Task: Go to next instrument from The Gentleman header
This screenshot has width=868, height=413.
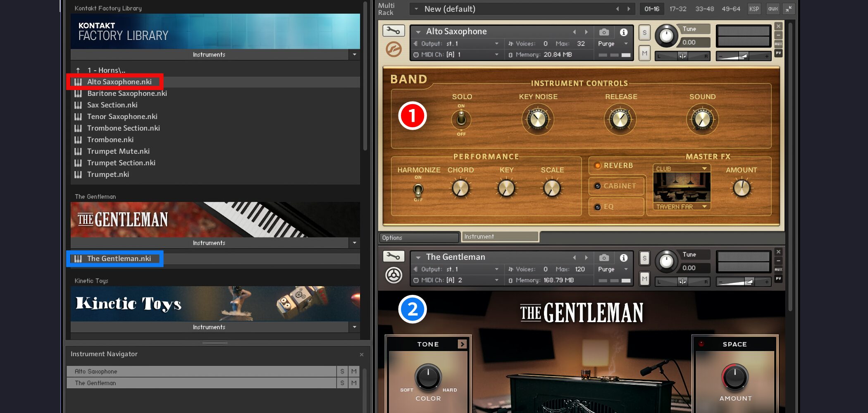Action: click(586, 258)
